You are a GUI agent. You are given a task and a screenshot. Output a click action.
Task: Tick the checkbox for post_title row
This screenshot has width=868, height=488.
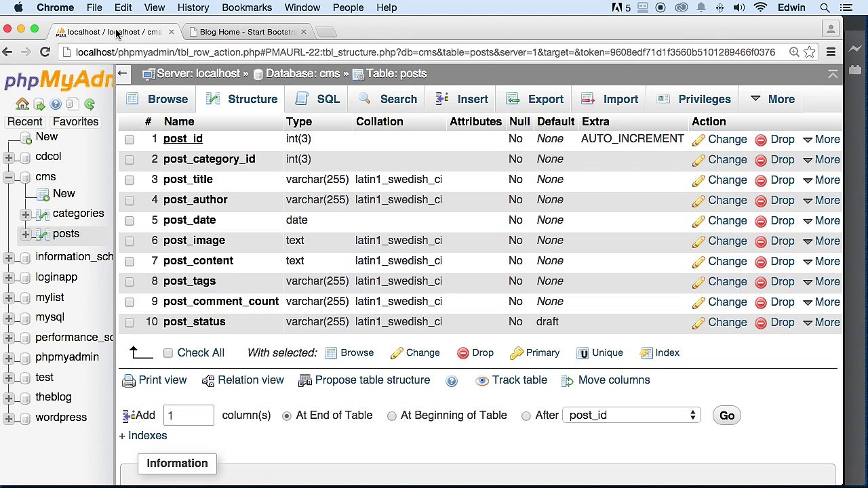click(x=130, y=180)
